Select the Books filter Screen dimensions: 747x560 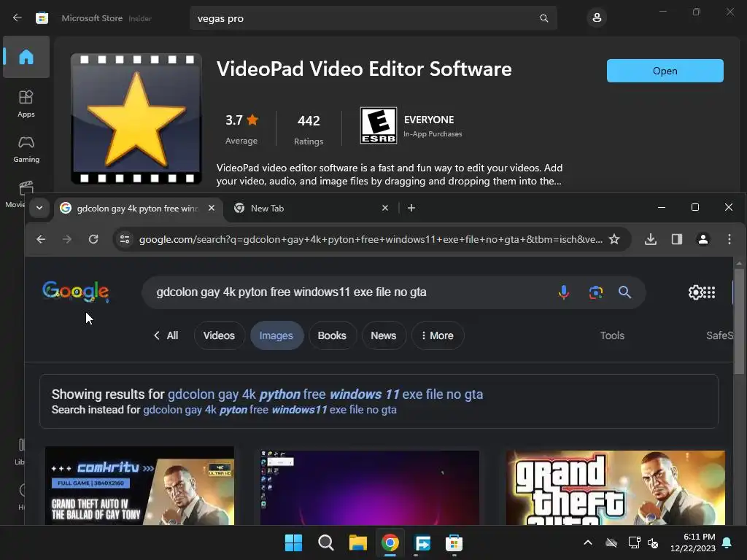point(332,335)
